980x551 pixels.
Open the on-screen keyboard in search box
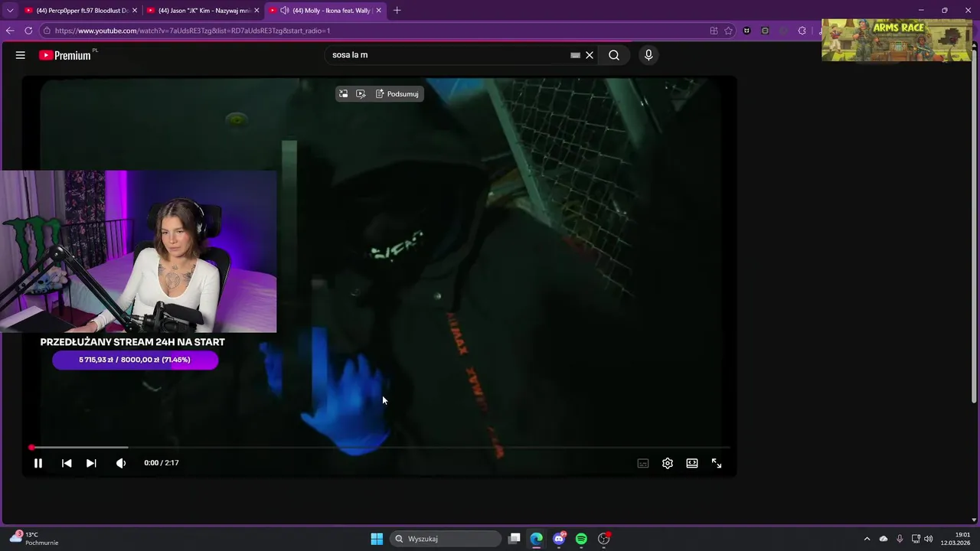[575, 55]
